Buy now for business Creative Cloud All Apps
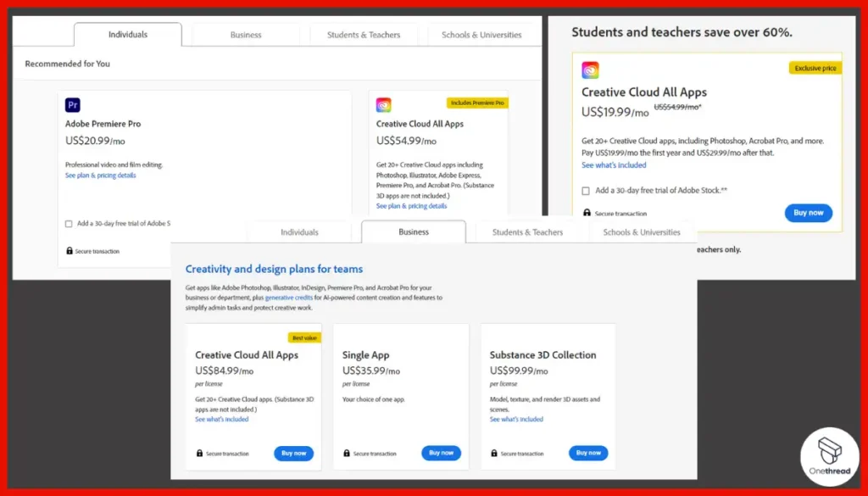868x496 pixels. point(293,453)
